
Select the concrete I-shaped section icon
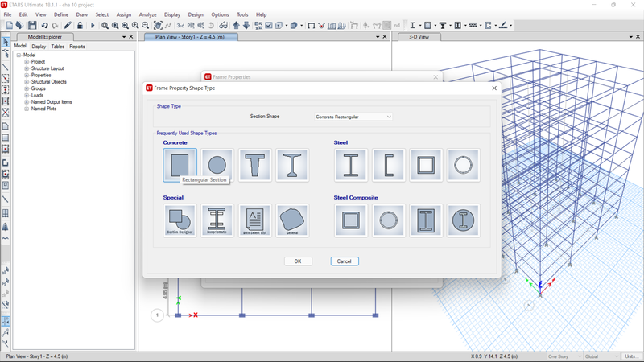[292, 165]
